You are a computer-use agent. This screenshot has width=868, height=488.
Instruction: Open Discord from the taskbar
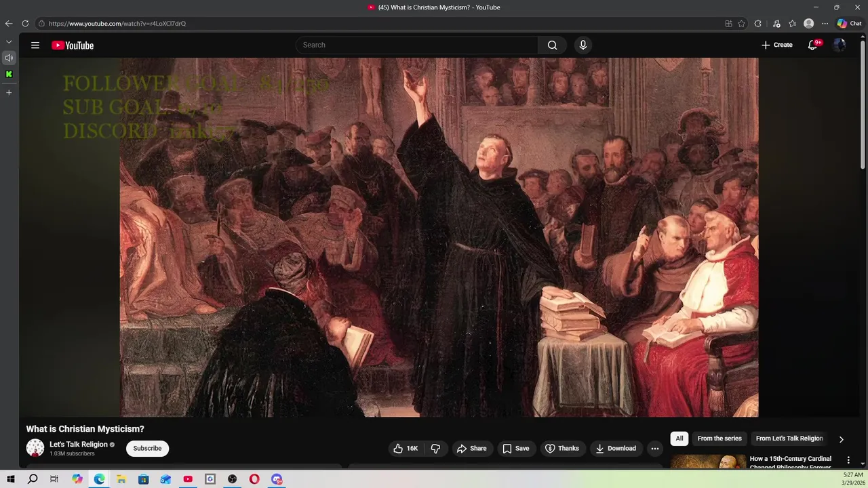pyautogui.click(x=277, y=479)
